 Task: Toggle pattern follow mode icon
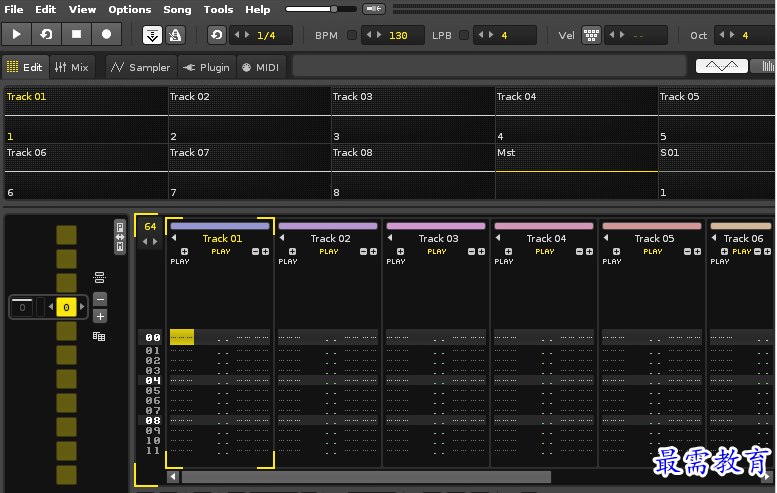(152, 35)
